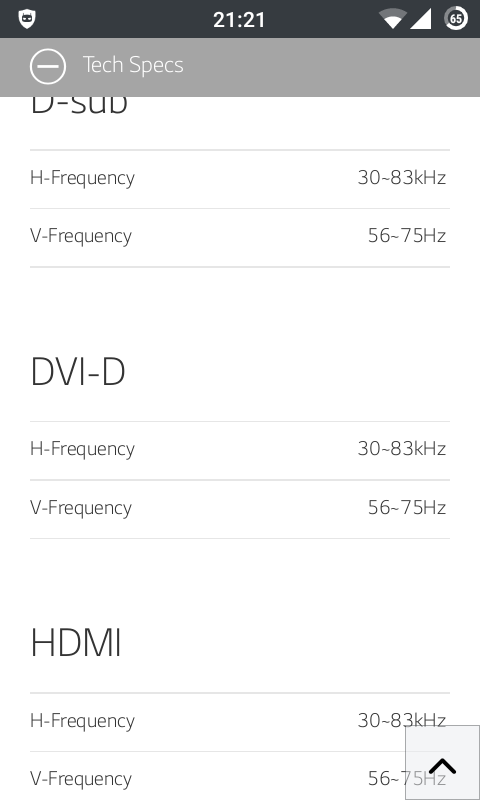The height and width of the screenshot is (800, 480).
Task: Open the shield privacy guard status icon
Action: [x=27, y=19]
